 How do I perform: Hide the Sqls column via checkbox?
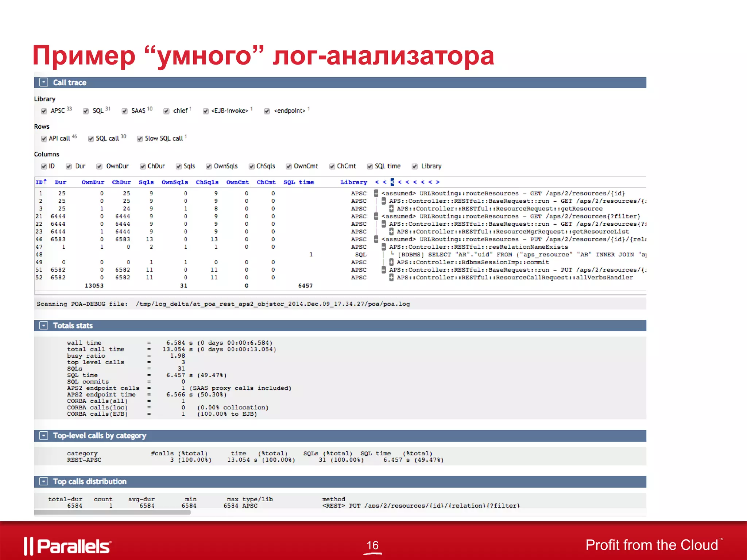(x=179, y=167)
